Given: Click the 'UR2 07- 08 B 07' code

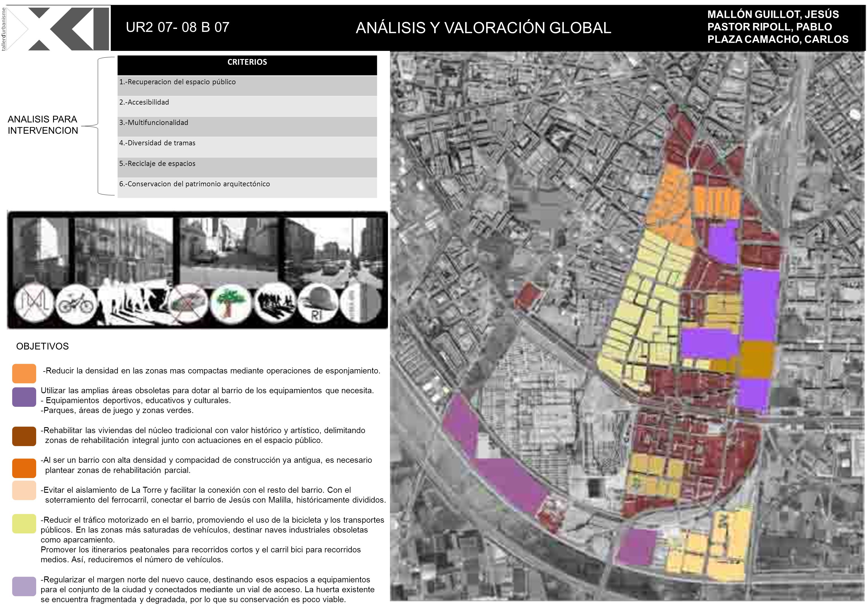Looking at the screenshot, I should 178,27.
